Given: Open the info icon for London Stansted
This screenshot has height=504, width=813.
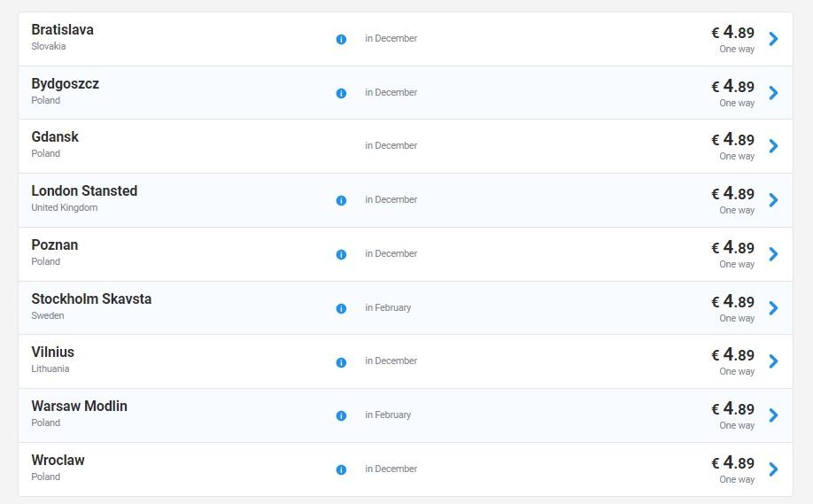Looking at the screenshot, I should (x=341, y=201).
